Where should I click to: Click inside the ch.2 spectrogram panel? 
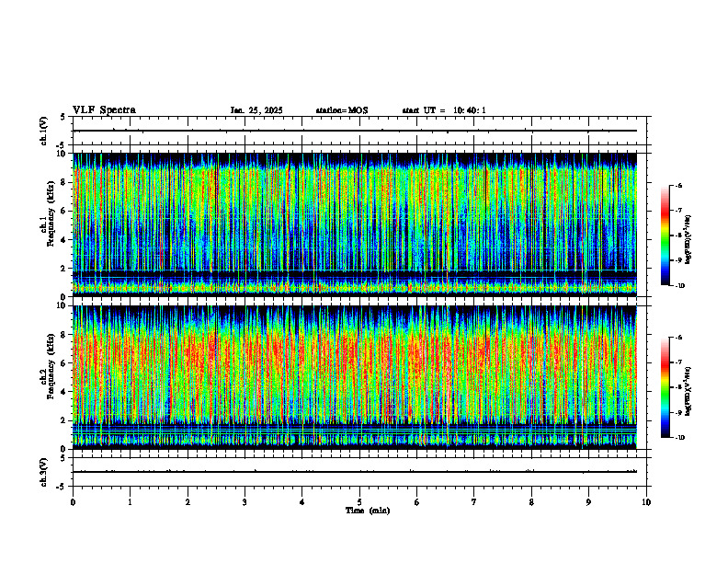tap(355, 377)
